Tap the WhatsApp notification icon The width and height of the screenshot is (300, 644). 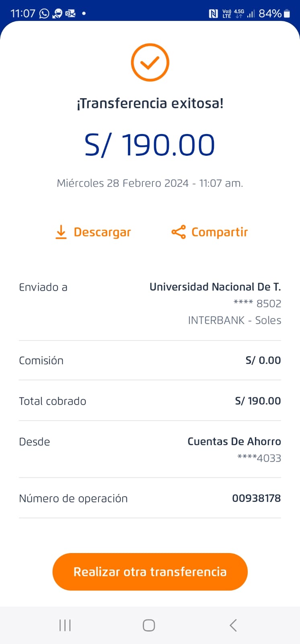click(x=44, y=14)
